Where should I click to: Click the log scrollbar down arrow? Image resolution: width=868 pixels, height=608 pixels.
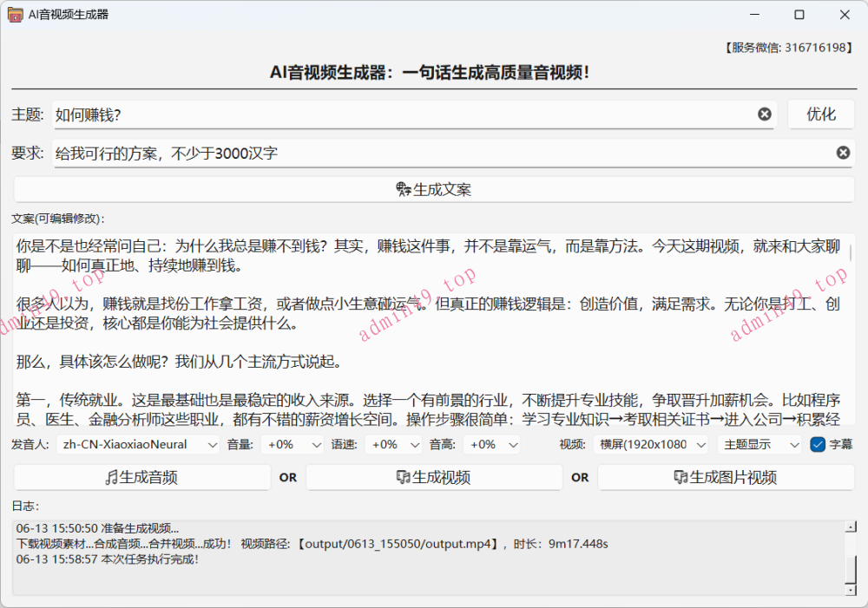pos(850,589)
